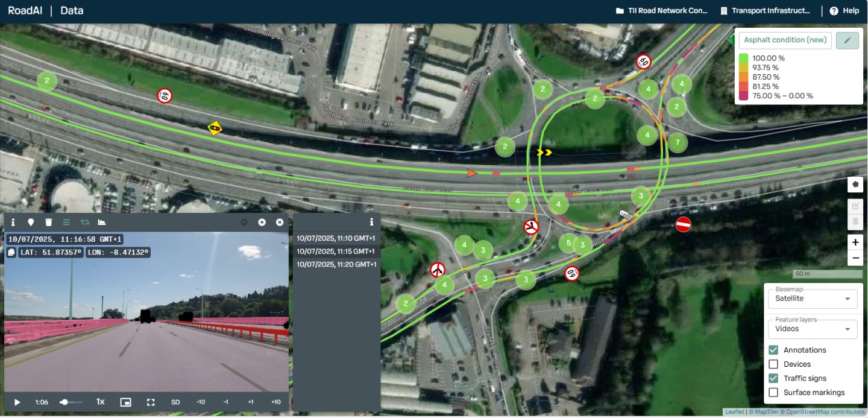Click the yellow diamond traffic-light warning sign
This screenshot has width=868, height=418.
215,128
